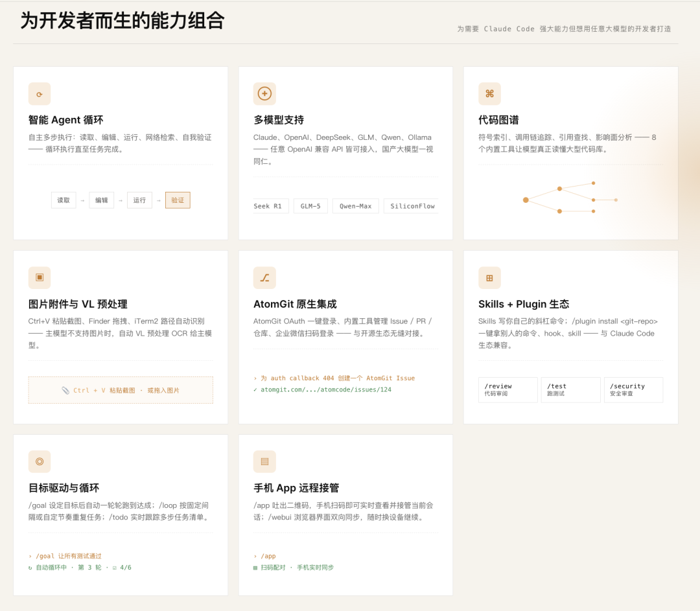Click the /test 跑测试 command box
This screenshot has height=611, width=700.
coord(570,389)
